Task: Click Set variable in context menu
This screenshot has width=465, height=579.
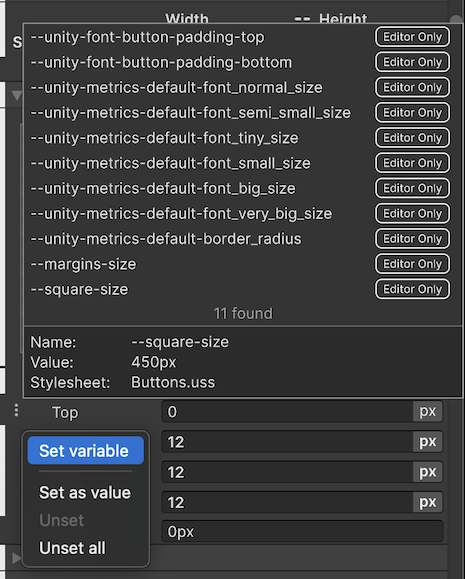Action: pyautogui.click(x=85, y=450)
